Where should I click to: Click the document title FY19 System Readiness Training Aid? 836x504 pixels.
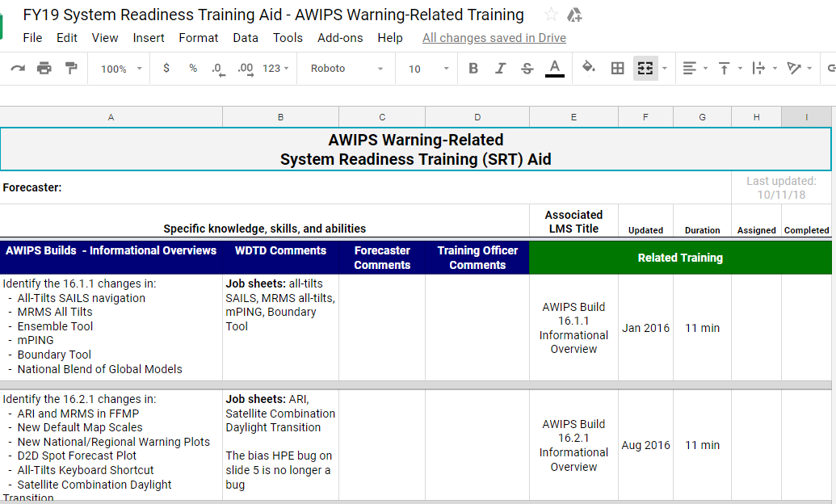pyautogui.click(x=274, y=15)
